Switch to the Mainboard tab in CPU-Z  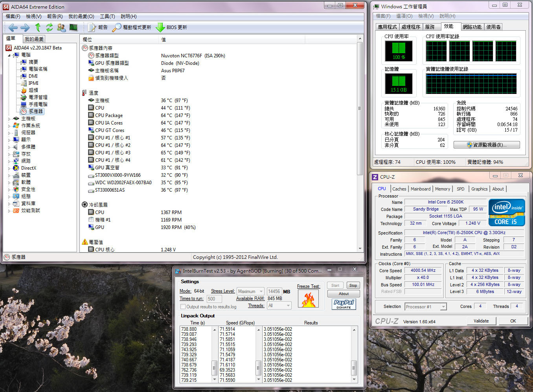point(420,189)
